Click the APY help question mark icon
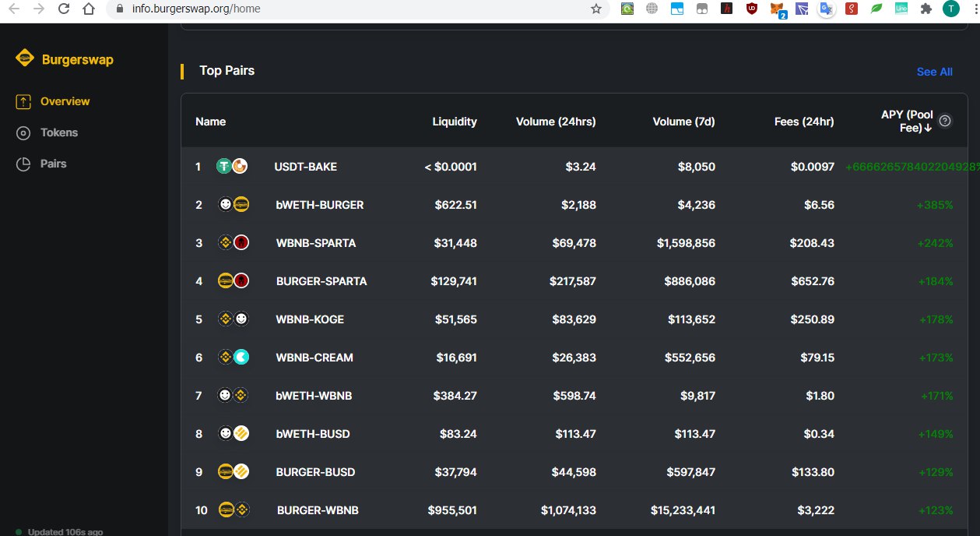This screenshot has width=980, height=536. [x=945, y=121]
